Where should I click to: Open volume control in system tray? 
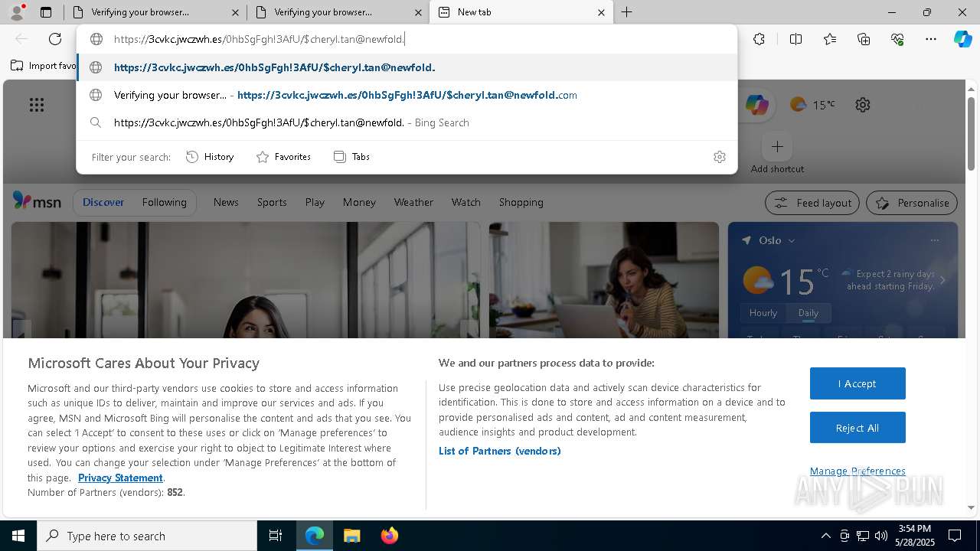tap(880, 536)
